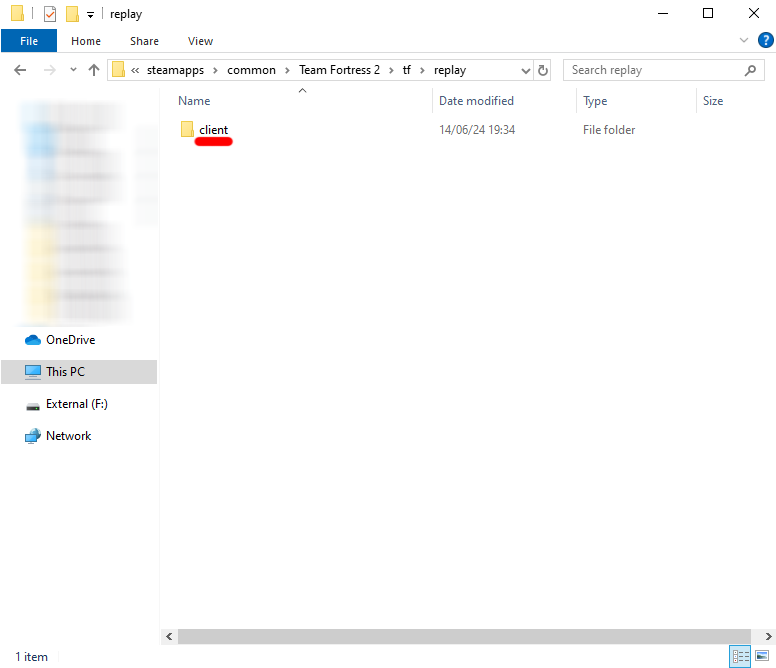Open Customize Quick Access Toolbar dropdown
This screenshot has height=668, width=776.
tap(91, 15)
